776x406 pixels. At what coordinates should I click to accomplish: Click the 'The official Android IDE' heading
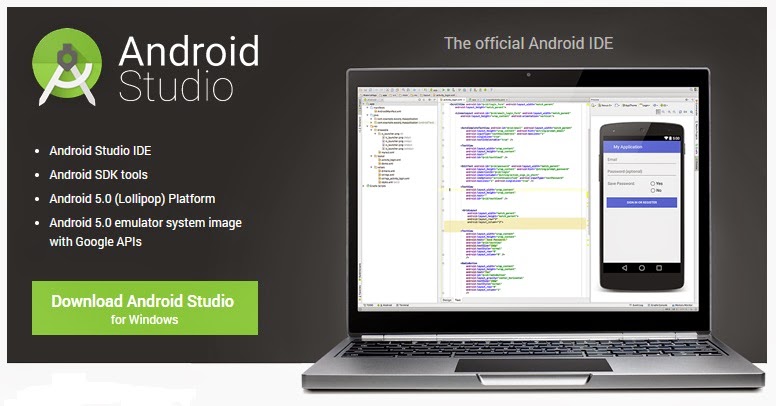coord(529,43)
